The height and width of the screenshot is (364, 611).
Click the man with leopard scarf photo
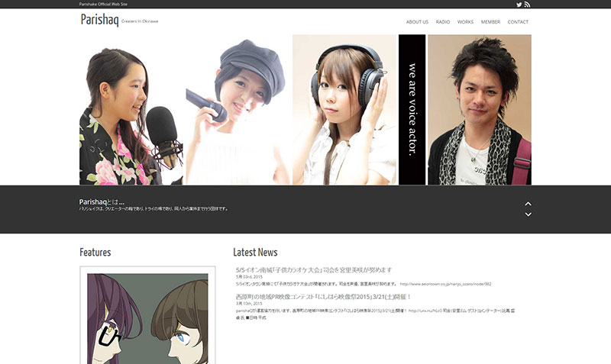tap(480, 110)
